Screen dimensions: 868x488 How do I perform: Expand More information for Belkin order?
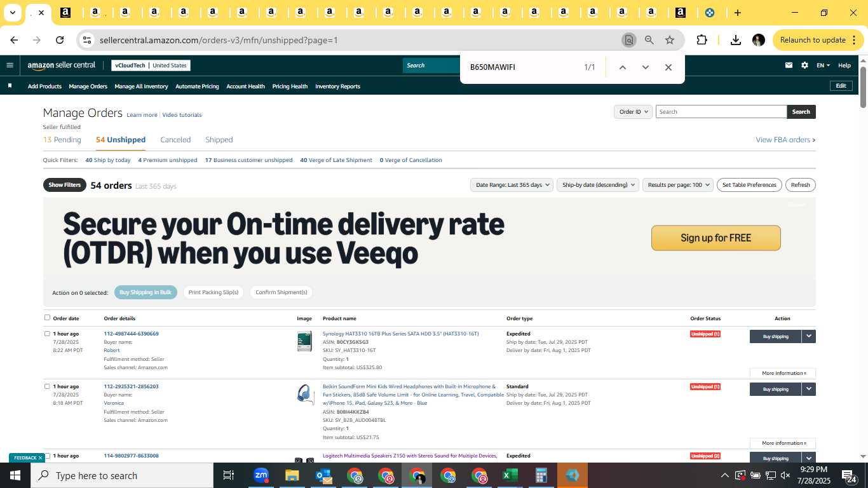tap(783, 443)
